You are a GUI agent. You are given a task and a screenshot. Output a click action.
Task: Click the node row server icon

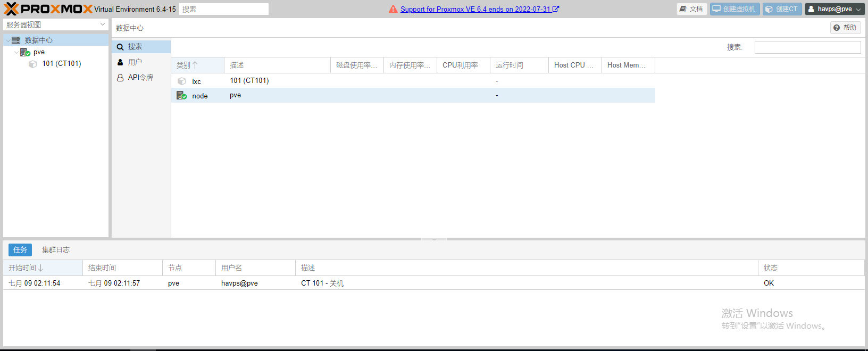(182, 96)
